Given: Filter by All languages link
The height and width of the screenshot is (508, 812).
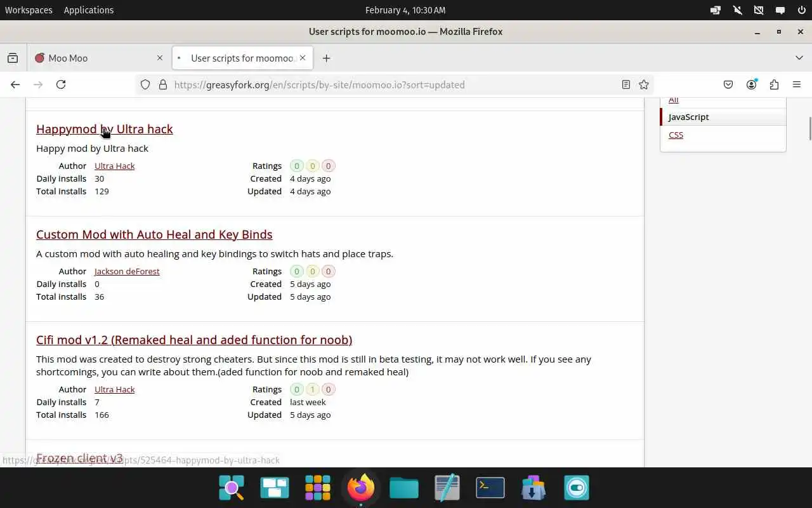Looking at the screenshot, I should click(674, 100).
